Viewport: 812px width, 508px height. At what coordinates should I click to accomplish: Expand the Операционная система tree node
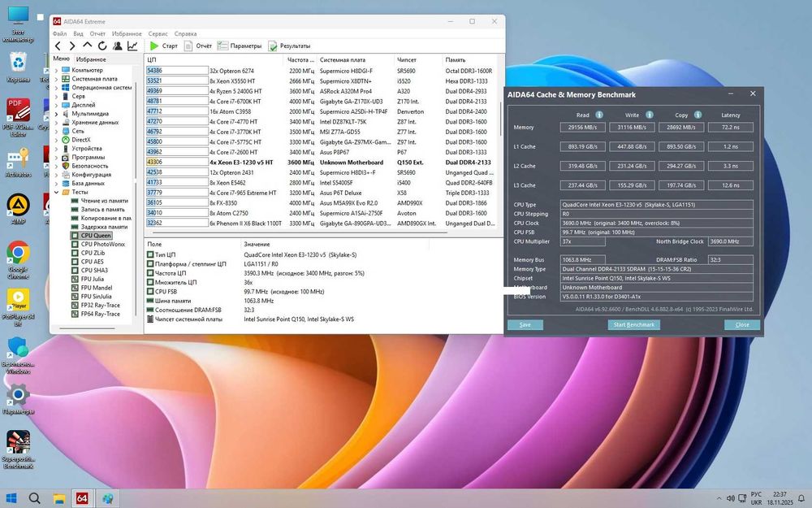pyautogui.click(x=56, y=88)
